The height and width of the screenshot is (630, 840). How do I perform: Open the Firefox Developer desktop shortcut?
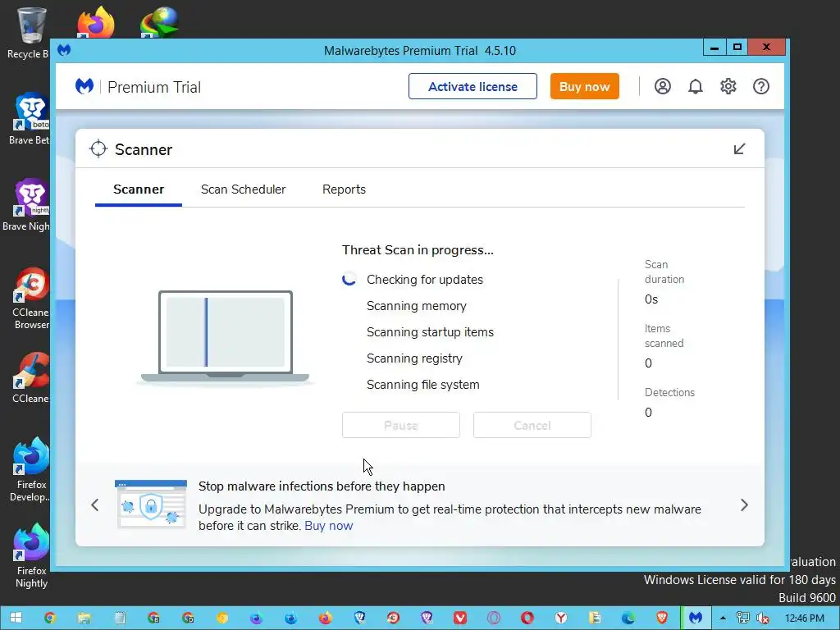[x=30, y=470]
